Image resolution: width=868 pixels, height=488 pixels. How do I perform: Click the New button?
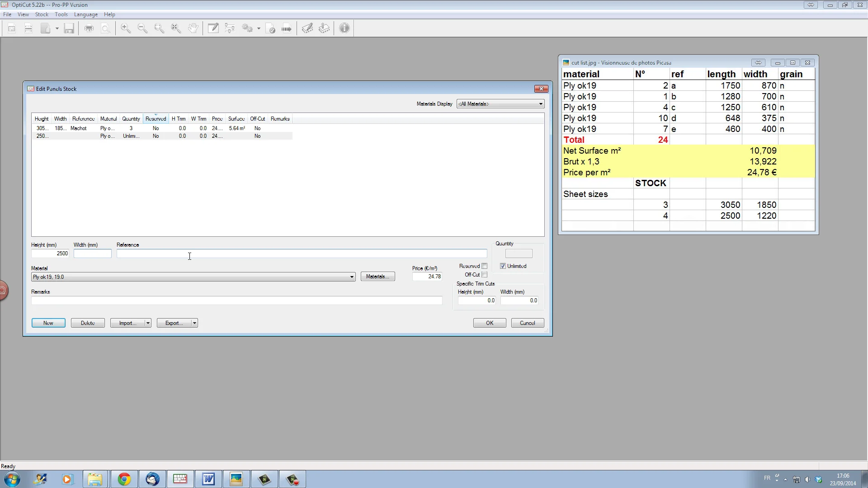click(x=48, y=323)
